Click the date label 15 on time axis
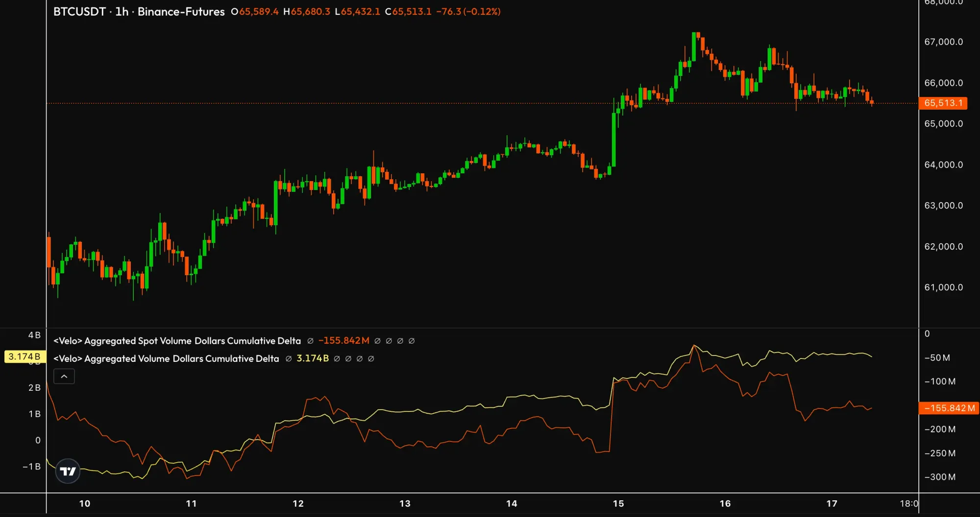Viewport: 980px width, 517px height. [618, 503]
